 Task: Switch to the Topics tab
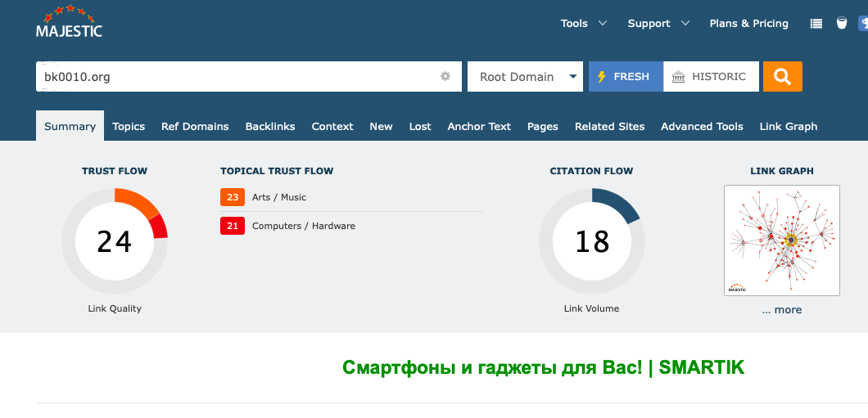point(129,126)
